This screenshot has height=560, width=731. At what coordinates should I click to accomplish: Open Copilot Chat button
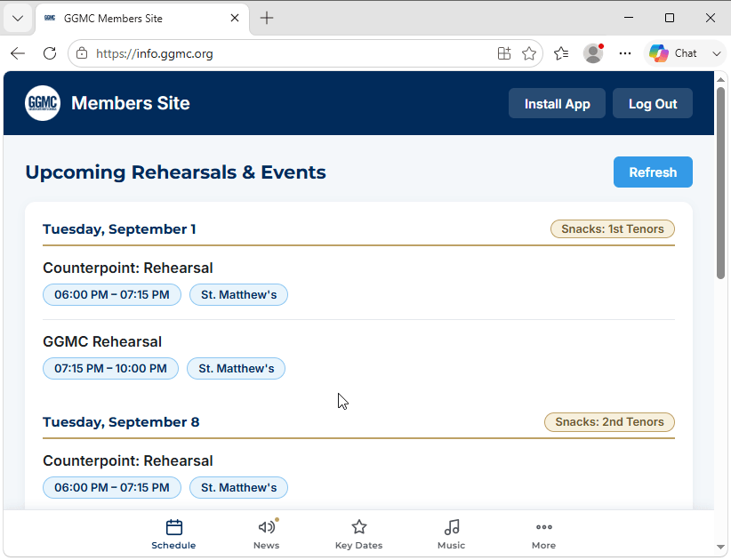(673, 53)
